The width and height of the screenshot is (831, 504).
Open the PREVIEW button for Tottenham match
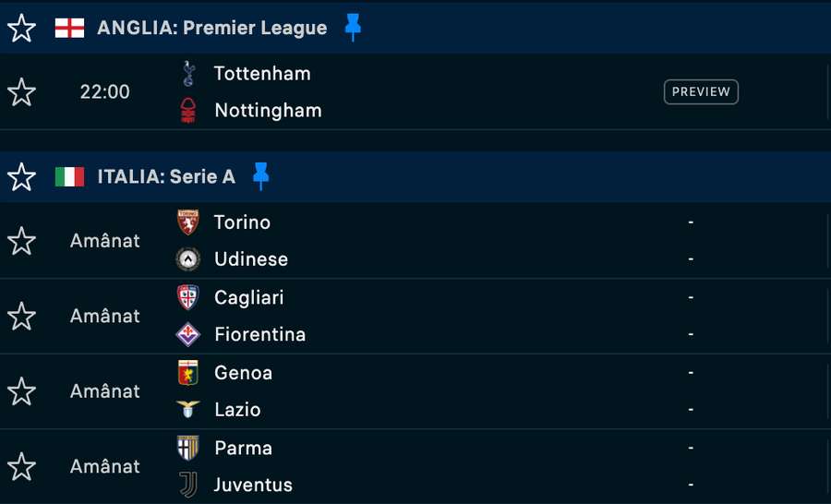[701, 91]
